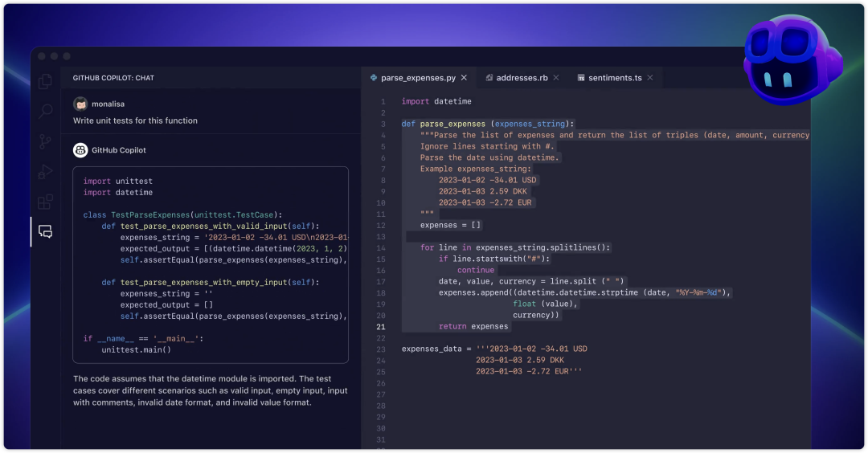Open the Explorer files icon in activity bar
The height and width of the screenshot is (453, 868).
pos(45,82)
